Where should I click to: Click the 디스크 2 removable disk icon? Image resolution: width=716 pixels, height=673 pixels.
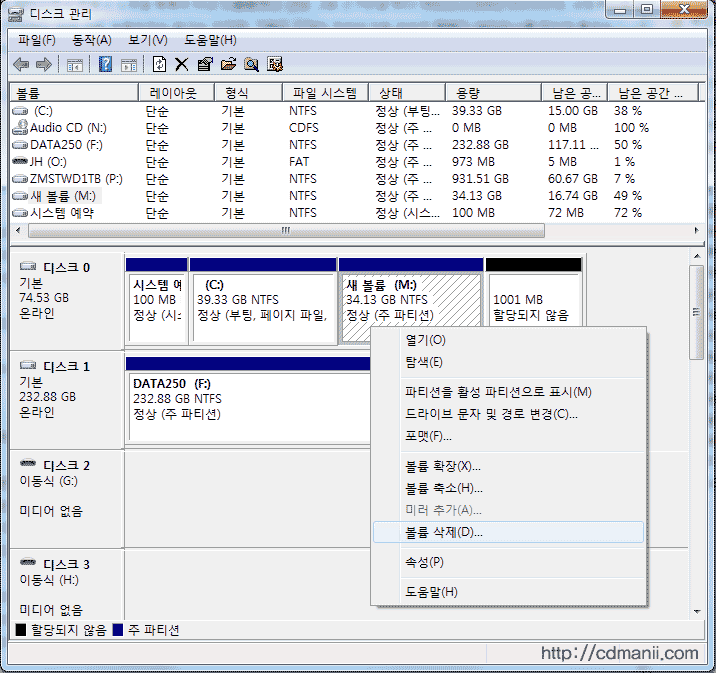click(28, 463)
